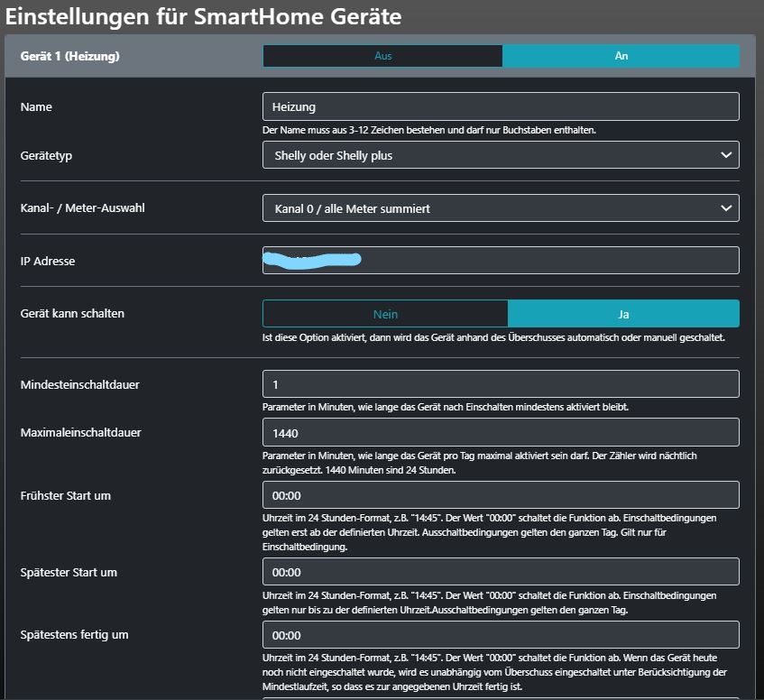The width and height of the screenshot is (764, 700).
Task: Click the 'Gerätetyp' label text
Action: 46,155
